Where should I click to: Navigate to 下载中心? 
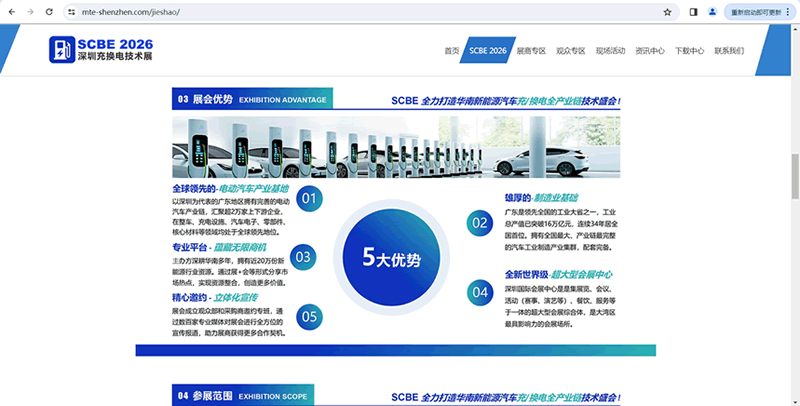click(689, 50)
